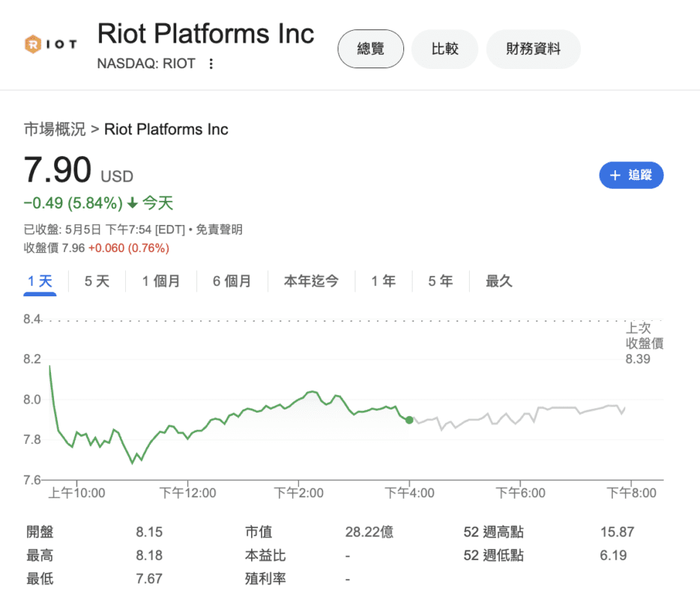Click the gray after-hours line on chart
Image resolution: width=700 pixels, height=600 pixels.
pyautogui.click(x=520, y=416)
